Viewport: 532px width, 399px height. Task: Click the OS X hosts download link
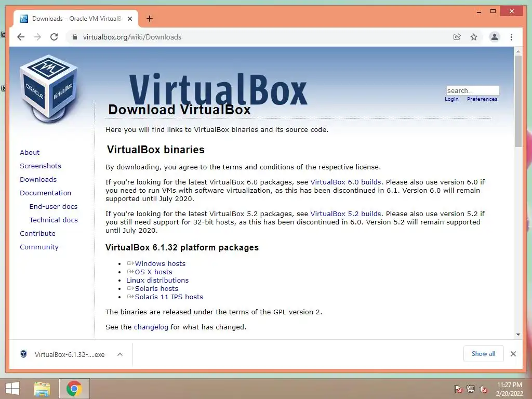point(153,272)
